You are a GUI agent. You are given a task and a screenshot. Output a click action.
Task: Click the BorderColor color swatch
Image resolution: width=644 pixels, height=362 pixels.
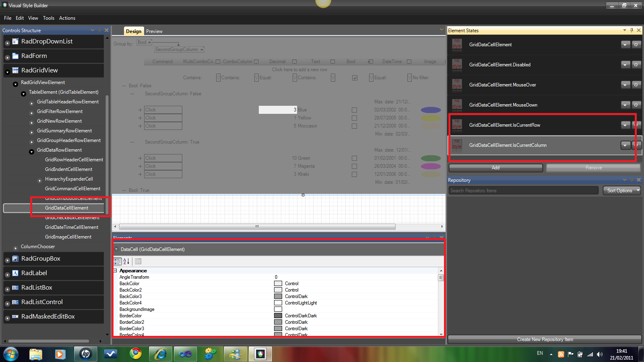[x=278, y=316]
